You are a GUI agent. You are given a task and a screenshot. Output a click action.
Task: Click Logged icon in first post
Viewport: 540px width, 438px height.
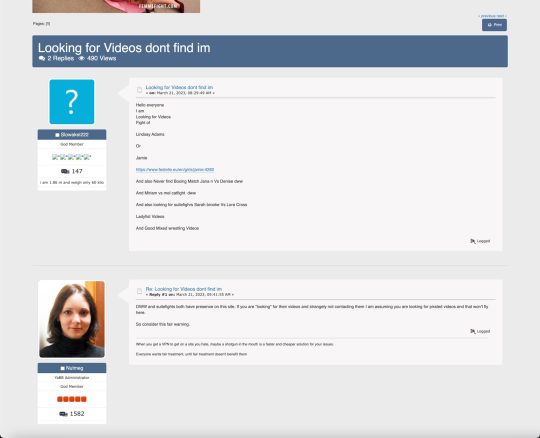click(473, 241)
